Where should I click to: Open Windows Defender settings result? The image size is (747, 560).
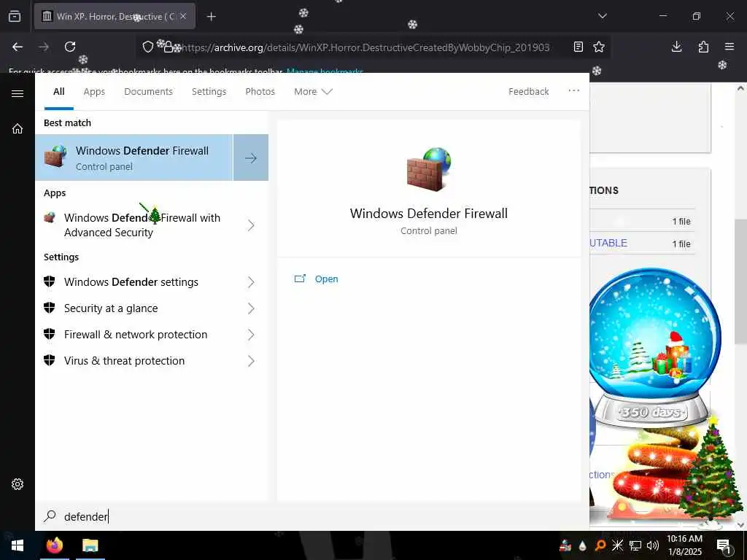[131, 282]
